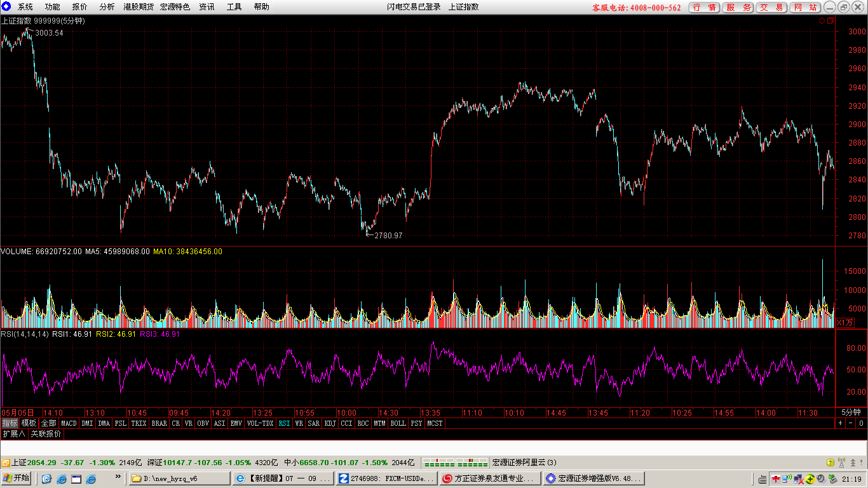The width and height of the screenshot is (868, 488).
Task: Switch to the SAR indicator
Action: coord(314,423)
